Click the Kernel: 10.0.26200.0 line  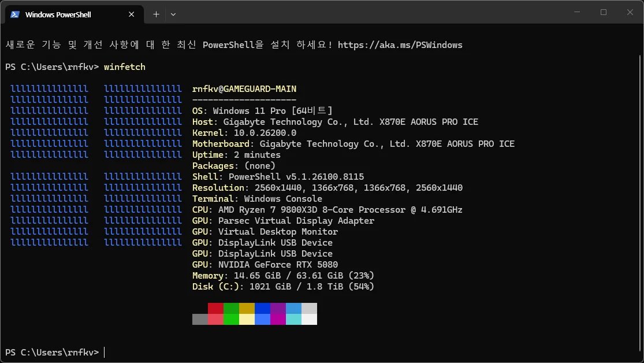click(244, 133)
